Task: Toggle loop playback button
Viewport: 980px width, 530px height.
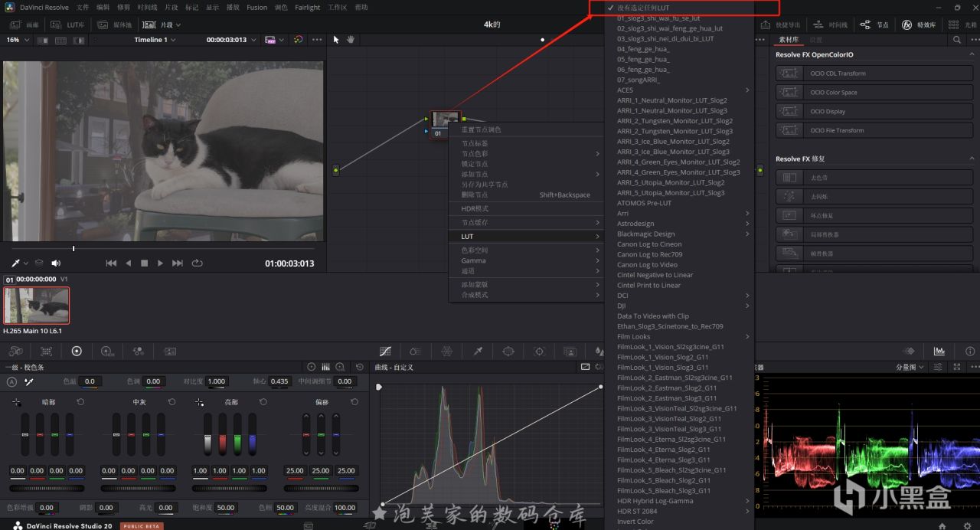Action: tap(197, 263)
